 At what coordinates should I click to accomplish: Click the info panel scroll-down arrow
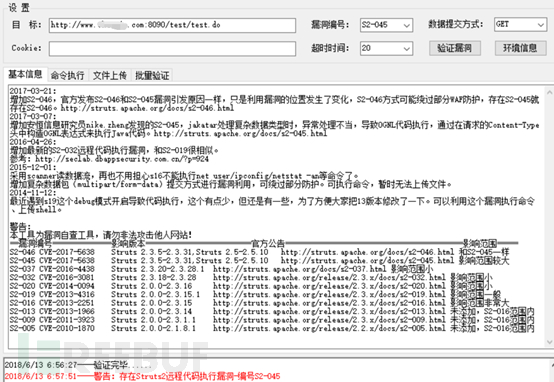coord(549,342)
